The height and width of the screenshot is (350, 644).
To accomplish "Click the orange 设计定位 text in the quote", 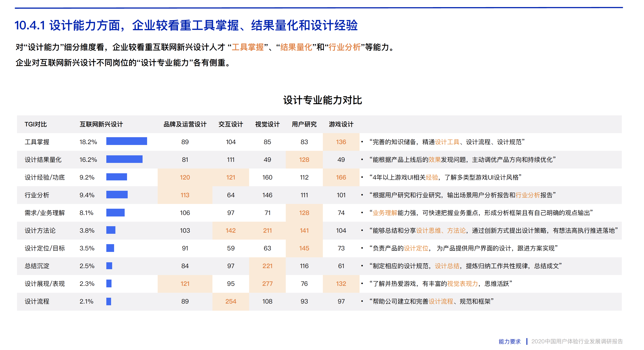I will coord(416,248).
